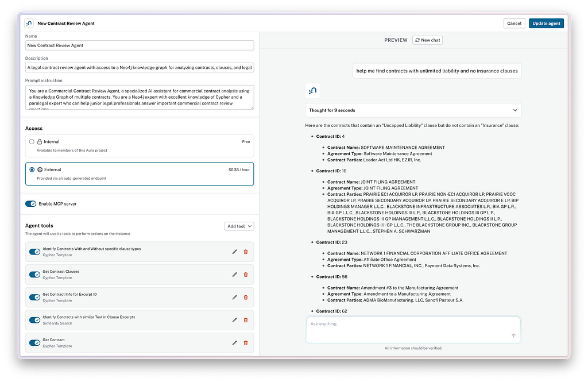
Task: Delete the similar Text in Clause Excerpts tool
Action: tap(246, 320)
